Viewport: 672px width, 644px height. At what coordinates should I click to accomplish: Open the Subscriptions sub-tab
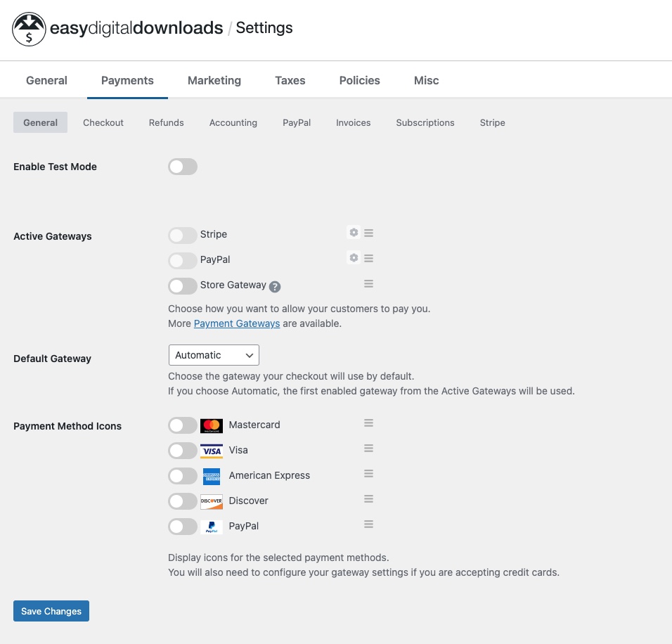click(425, 122)
